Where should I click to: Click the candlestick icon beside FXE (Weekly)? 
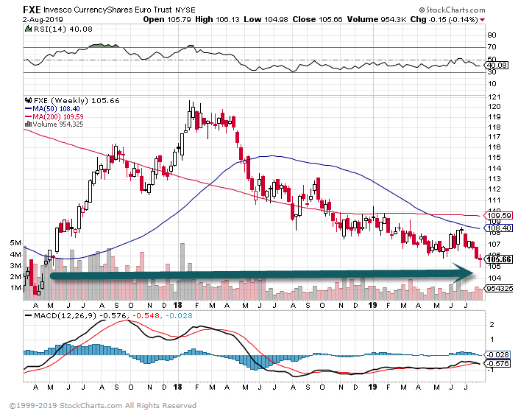[28, 100]
